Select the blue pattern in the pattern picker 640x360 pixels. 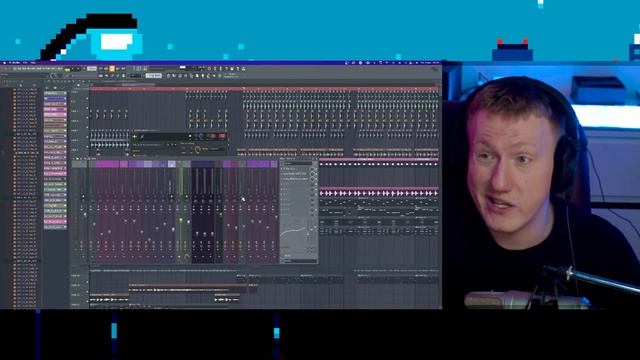tap(55, 99)
